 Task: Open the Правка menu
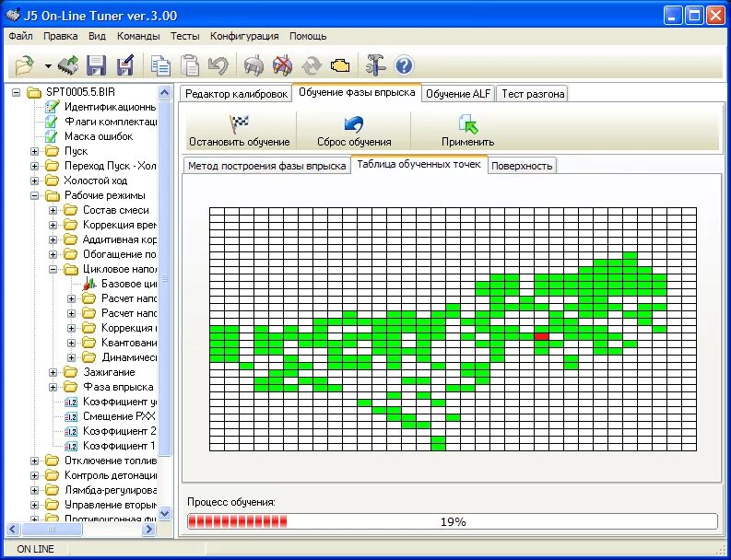61,36
